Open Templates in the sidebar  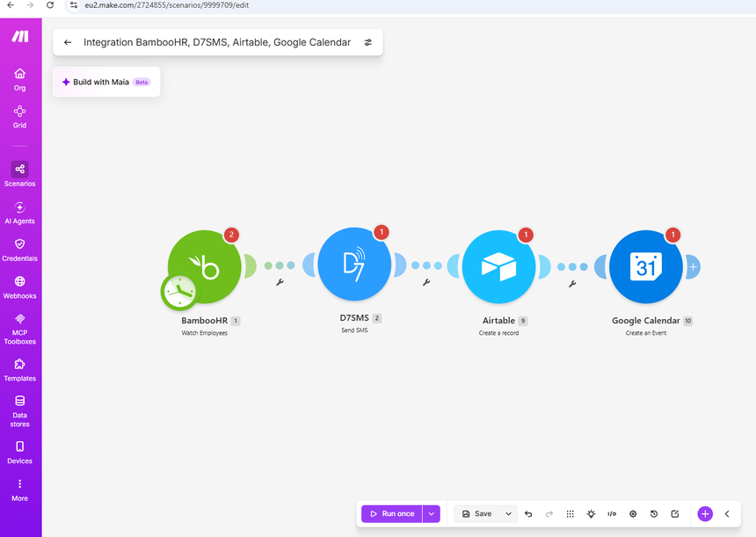pos(19,370)
